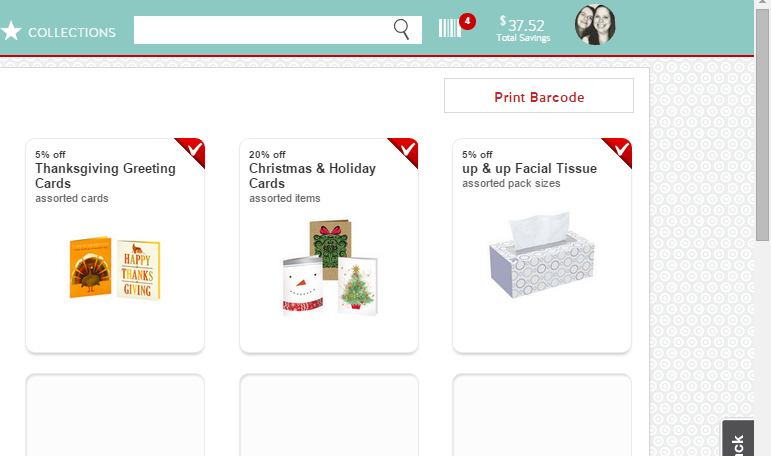
Task: Click the Print Barcode button
Action: [539, 96]
